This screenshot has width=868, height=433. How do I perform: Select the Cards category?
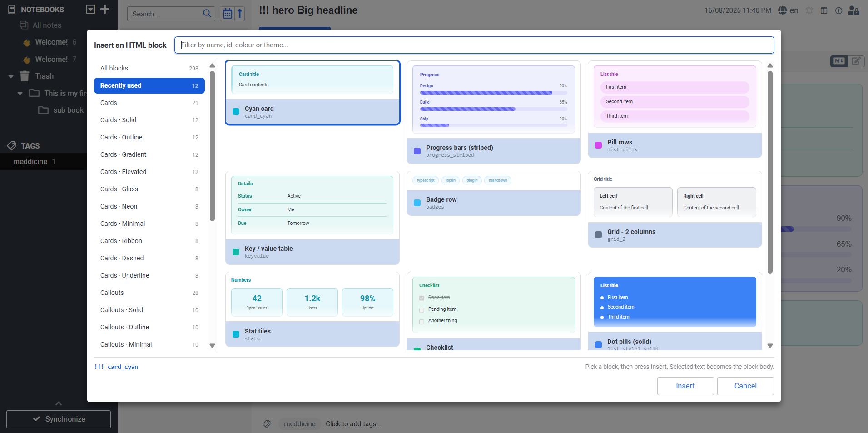tap(149, 103)
